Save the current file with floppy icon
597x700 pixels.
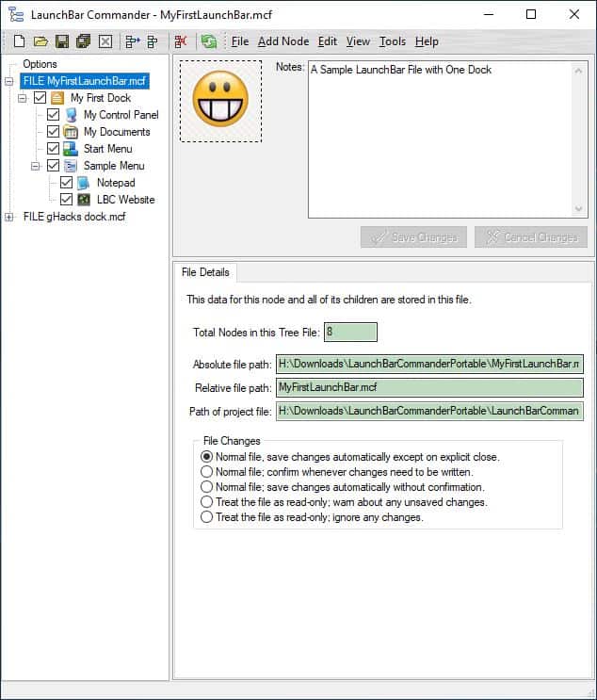point(62,41)
